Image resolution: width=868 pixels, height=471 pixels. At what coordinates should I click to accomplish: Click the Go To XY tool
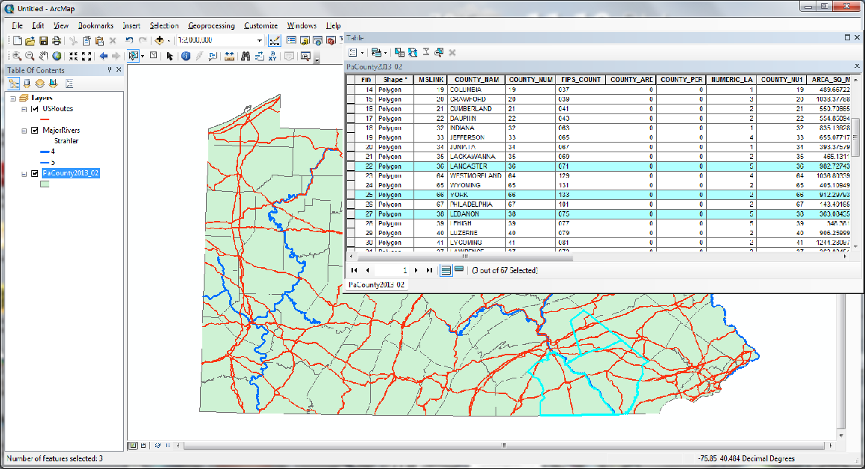(272, 57)
